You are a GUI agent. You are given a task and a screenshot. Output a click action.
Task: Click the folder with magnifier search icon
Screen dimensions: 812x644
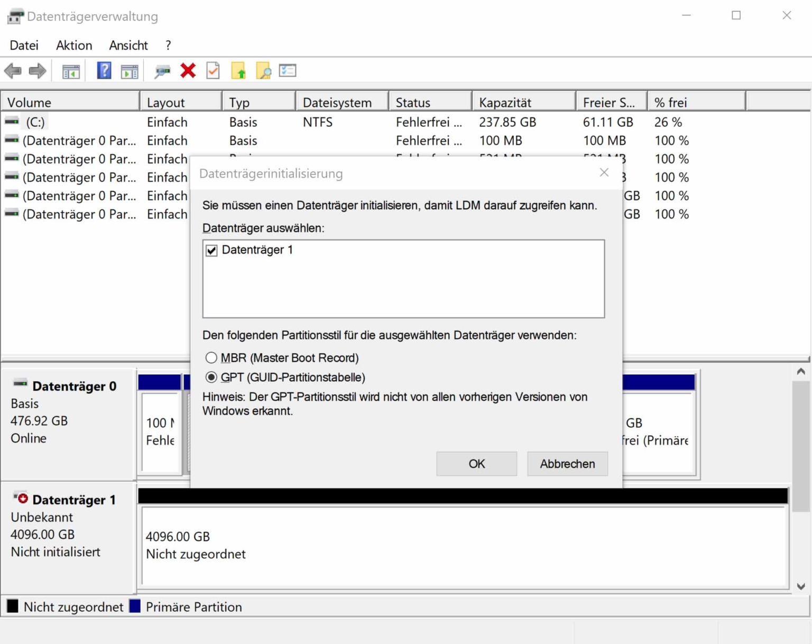[x=263, y=70]
